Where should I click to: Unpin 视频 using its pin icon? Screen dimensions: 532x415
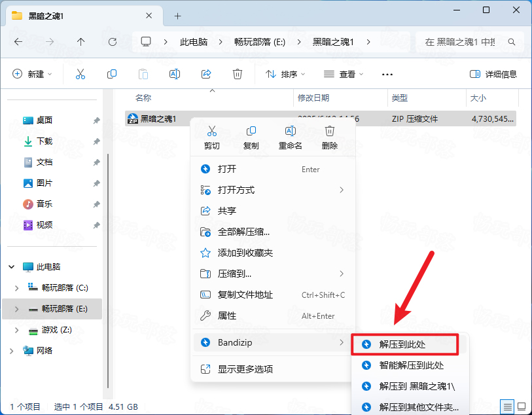pyautogui.click(x=96, y=225)
